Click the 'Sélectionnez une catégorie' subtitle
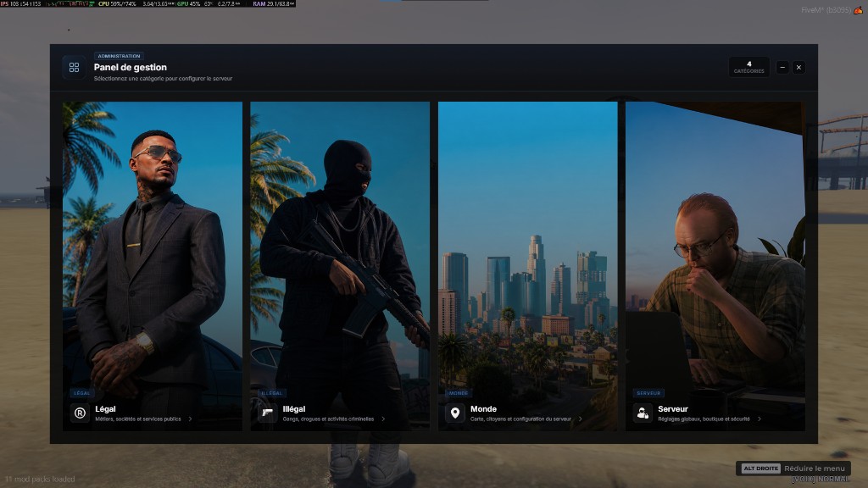Image resolution: width=868 pixels, height=488 pixels. click(x=163, y=79)
